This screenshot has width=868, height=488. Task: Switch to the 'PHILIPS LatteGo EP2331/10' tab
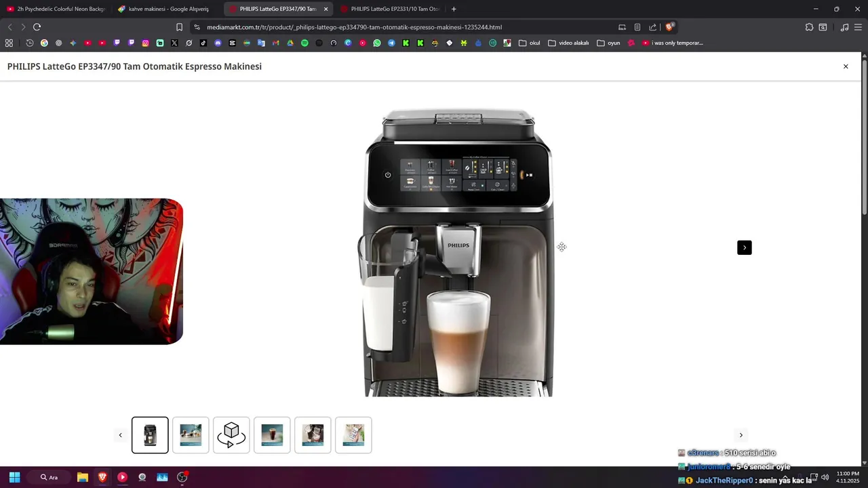389,9
